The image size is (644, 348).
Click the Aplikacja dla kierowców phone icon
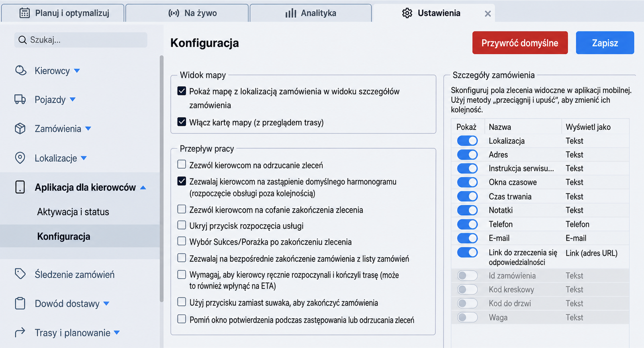click(20, 187)
